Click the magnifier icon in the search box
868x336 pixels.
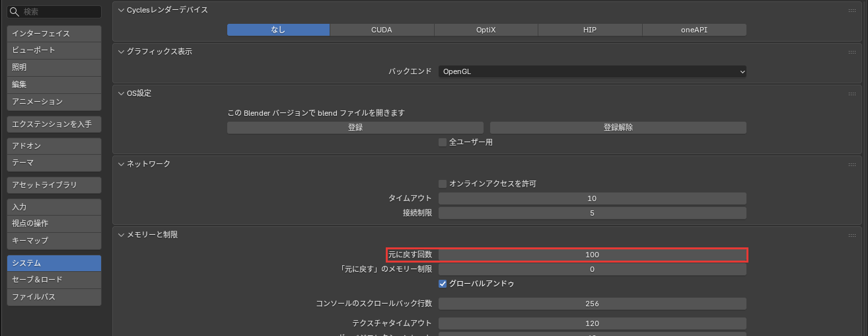point(15,12)
